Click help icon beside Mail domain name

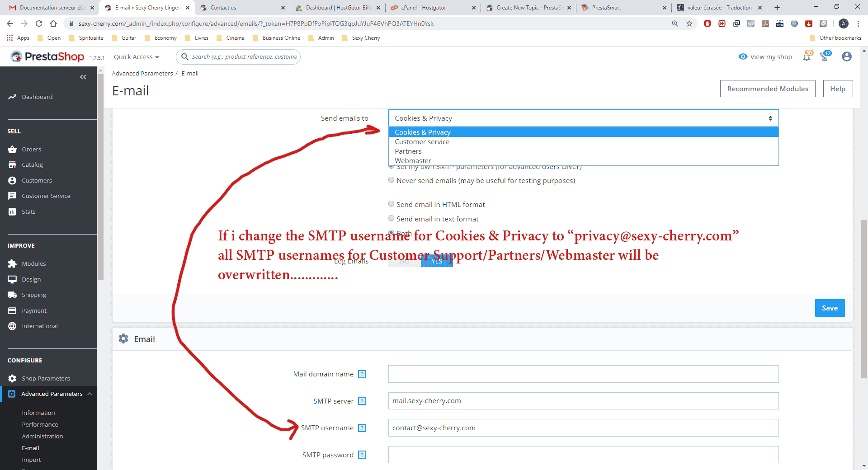click(362, 374)
